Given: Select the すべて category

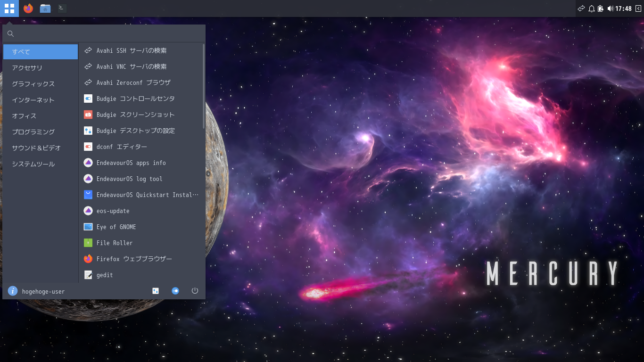Looking at the screenshot, I should 41,52.
